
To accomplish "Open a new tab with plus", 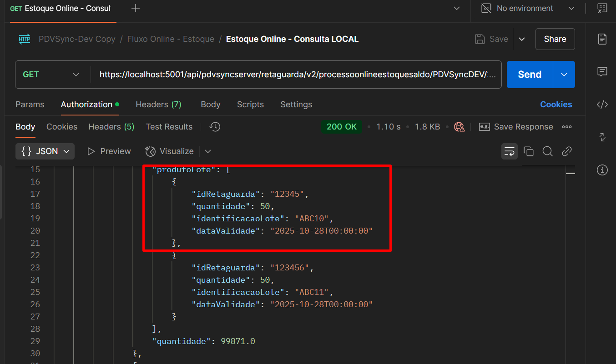I will [135, 8].
